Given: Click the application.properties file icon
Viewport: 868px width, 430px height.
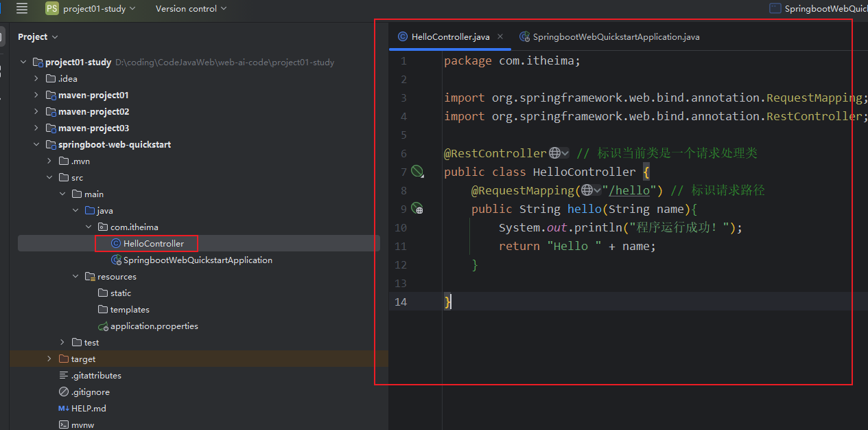Looking at the screenshot, I should tap(102, 326).
